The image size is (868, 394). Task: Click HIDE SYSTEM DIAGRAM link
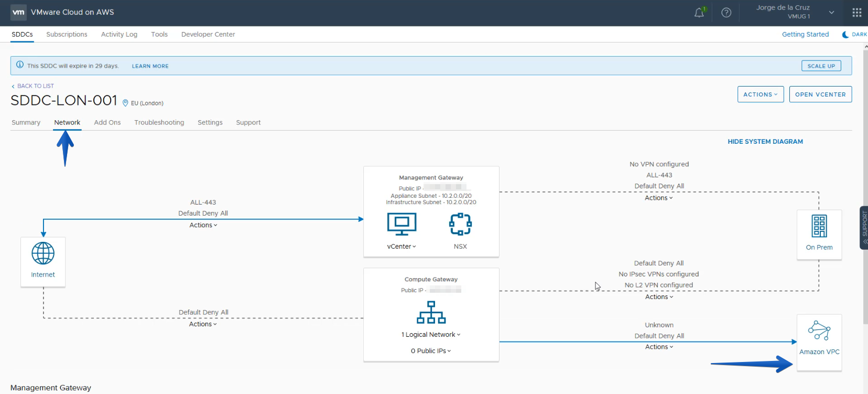point(765,142)
